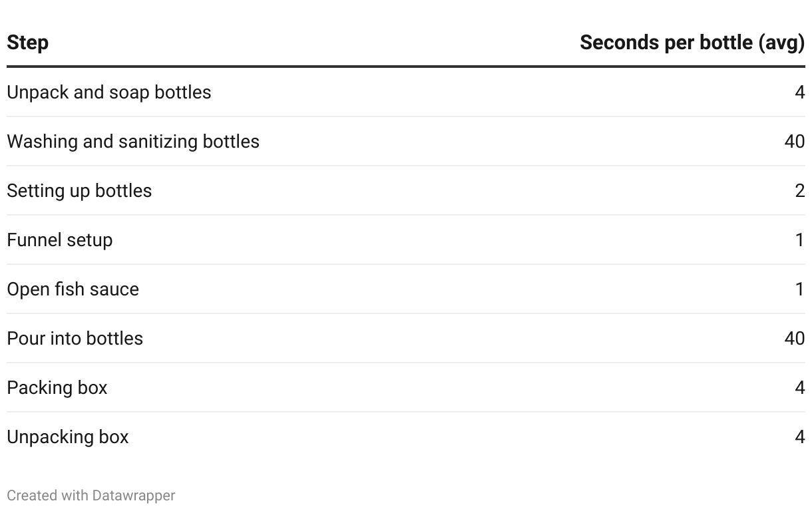Select the Unpack and soap bottles row
This screenshot has width=812, height=511.
(406, 92)
